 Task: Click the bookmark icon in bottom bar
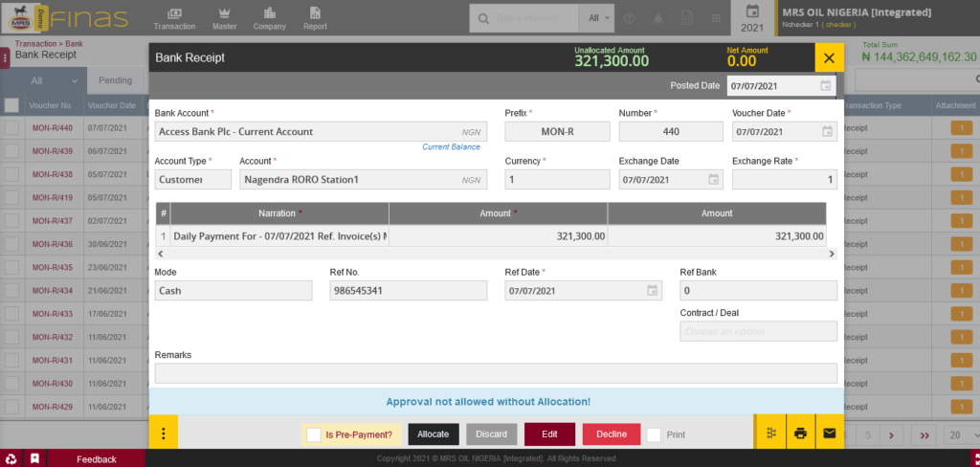[x=35, y=458]
